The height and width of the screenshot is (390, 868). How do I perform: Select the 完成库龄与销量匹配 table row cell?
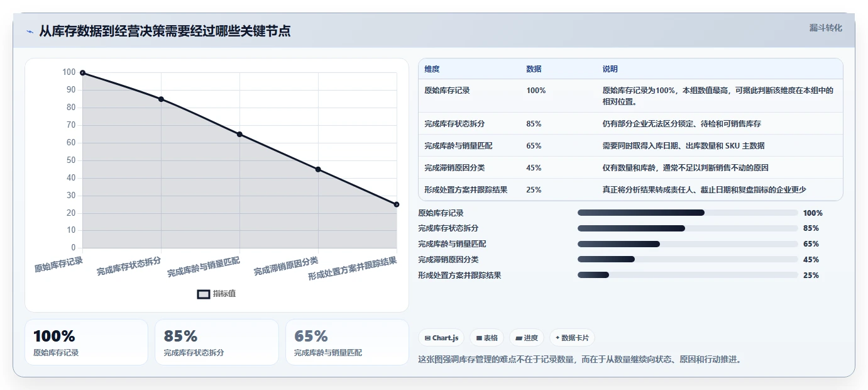(x=458, y=146)
